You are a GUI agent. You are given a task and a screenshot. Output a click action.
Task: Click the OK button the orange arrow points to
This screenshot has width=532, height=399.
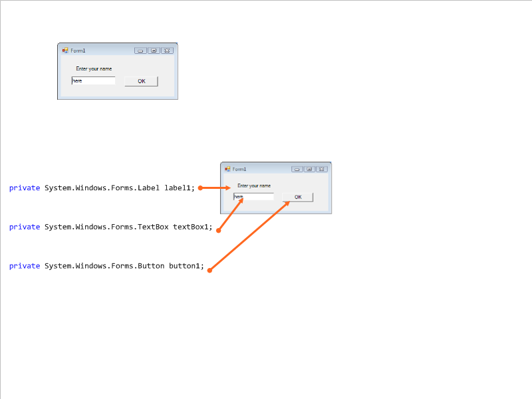click(298, 197)
